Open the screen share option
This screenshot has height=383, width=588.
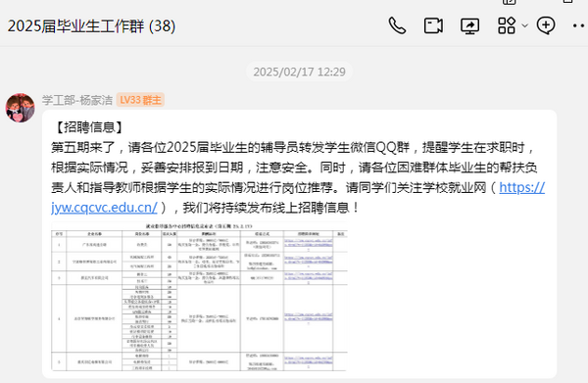click(x=469, y=26)
